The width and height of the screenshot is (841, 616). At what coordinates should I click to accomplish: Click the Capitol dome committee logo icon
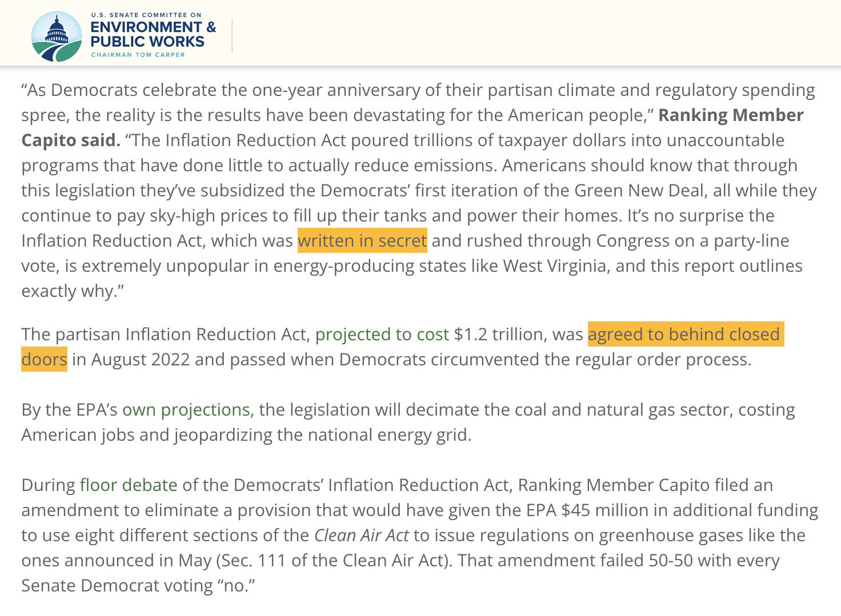click(57, 37)
